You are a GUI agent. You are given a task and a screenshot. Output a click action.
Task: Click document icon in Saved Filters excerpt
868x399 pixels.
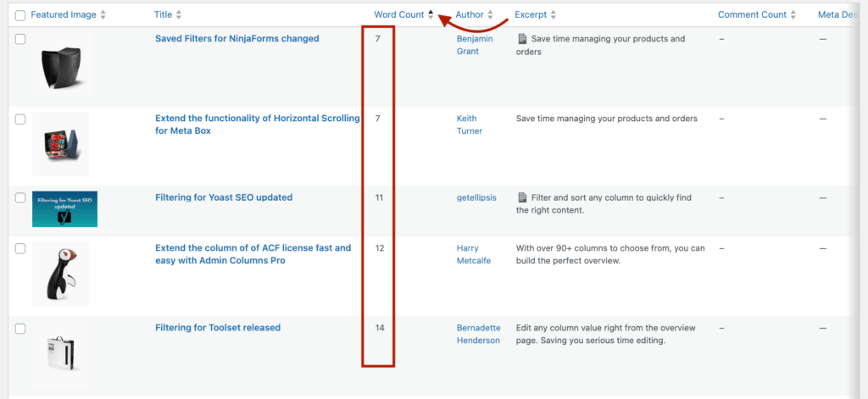(x=522, y=39)
